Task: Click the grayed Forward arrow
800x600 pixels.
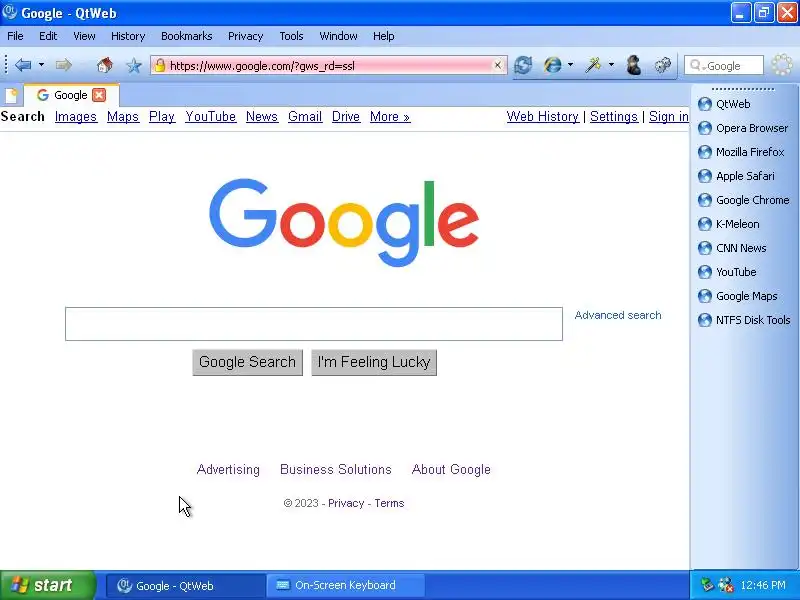Action: point(63,65)
